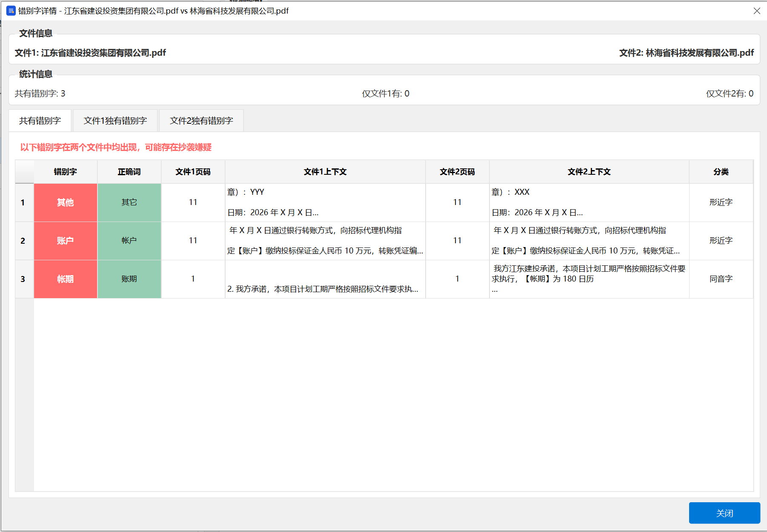Click the app icon in title bar
The width and height of the screenshot is (767, 532).
tap(11, 11)
